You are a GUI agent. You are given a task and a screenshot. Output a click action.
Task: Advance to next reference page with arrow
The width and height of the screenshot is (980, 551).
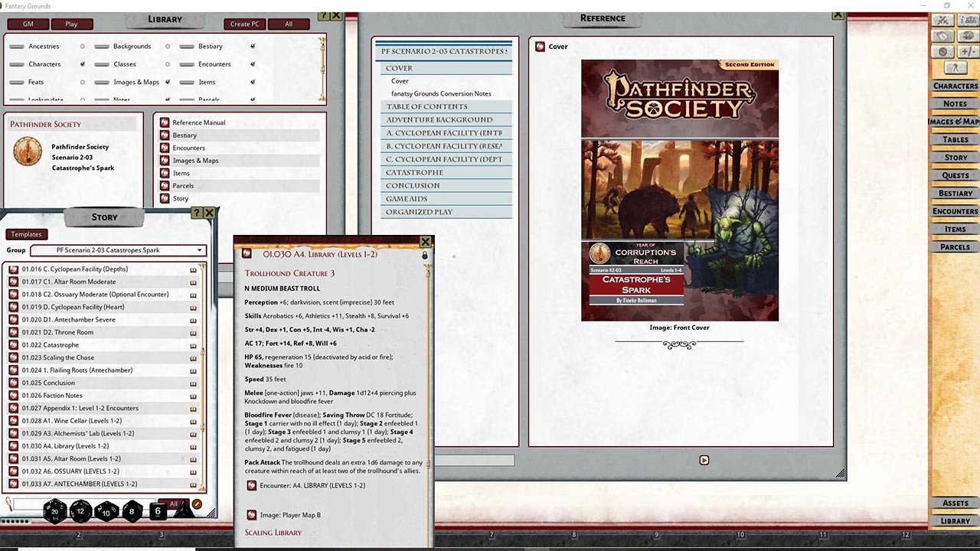[704, 460]
